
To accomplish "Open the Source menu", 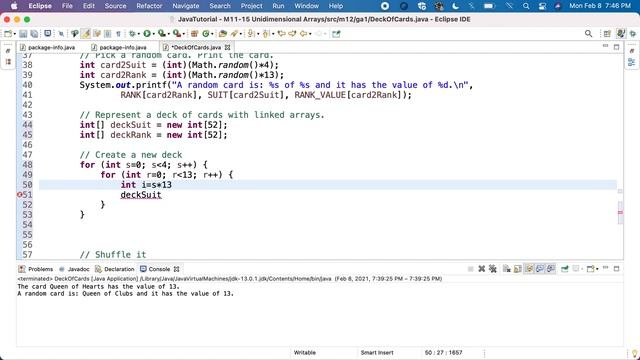I will tap(115, 6).
